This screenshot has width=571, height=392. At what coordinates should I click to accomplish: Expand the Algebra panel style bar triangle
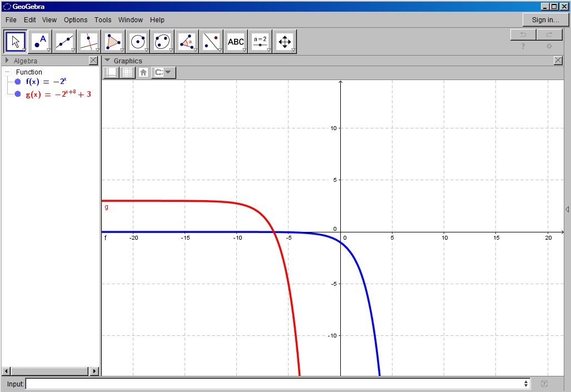coord(7,61)
